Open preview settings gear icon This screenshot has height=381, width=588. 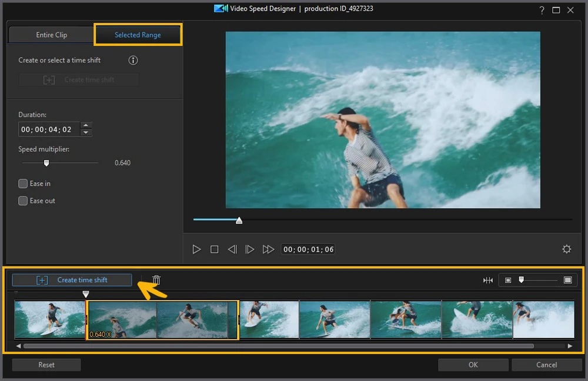click(x=566, y=249)
